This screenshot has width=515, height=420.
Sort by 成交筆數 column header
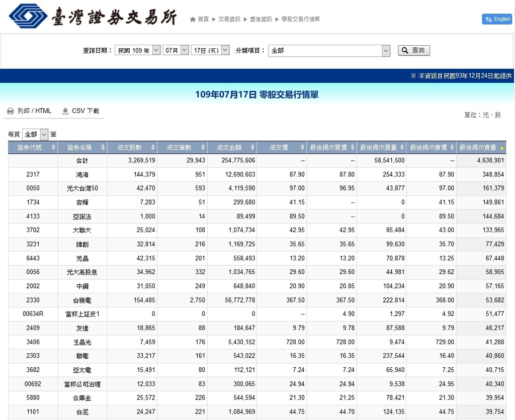point(182,147)
